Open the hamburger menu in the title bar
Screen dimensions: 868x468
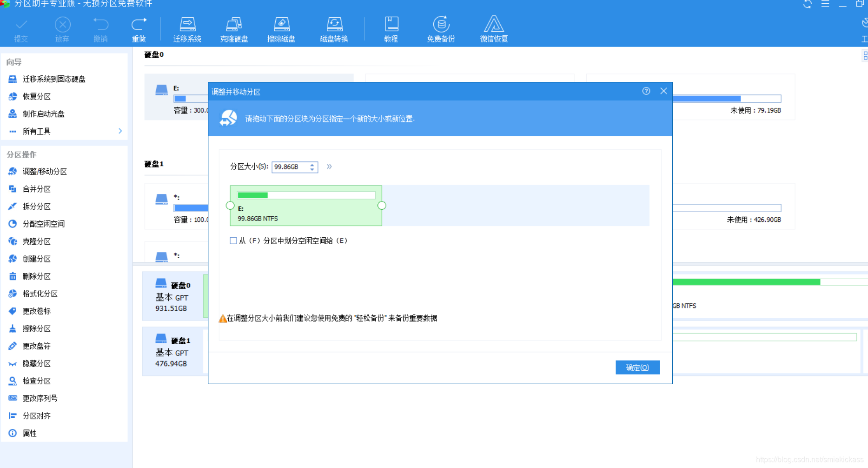click(825, 4)
